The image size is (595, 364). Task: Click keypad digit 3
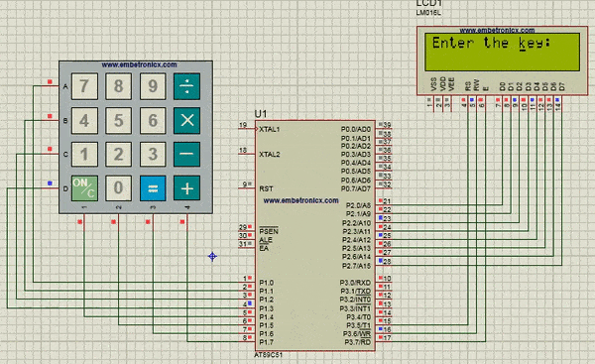click(x=153, y=154)
